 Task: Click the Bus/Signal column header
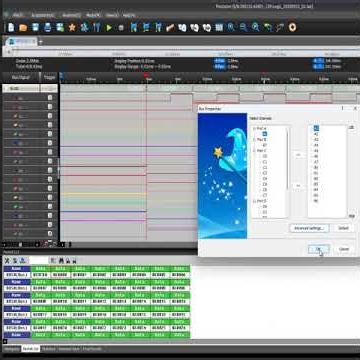21,77
